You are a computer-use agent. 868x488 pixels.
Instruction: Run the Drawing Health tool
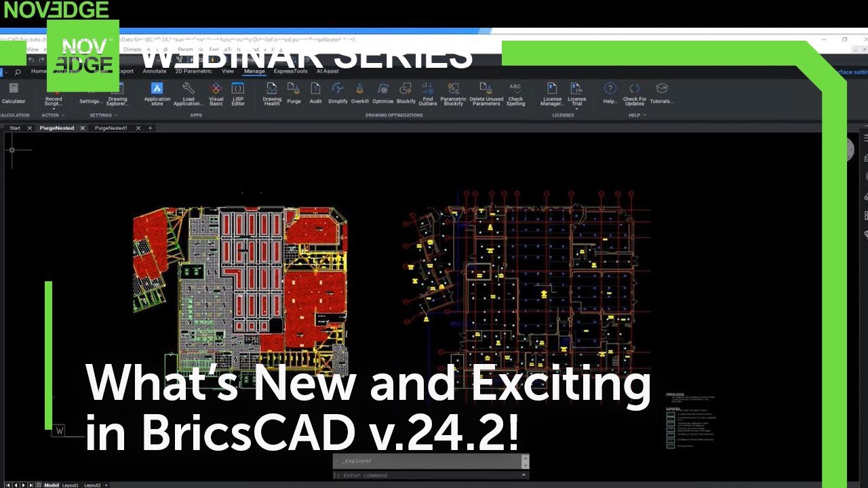click(272, 94)
